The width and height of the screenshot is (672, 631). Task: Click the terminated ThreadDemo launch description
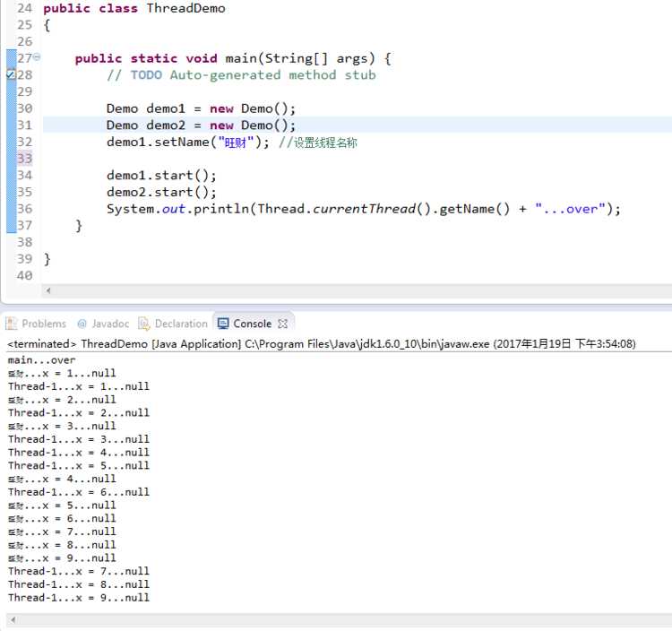(x=322, y=344)
